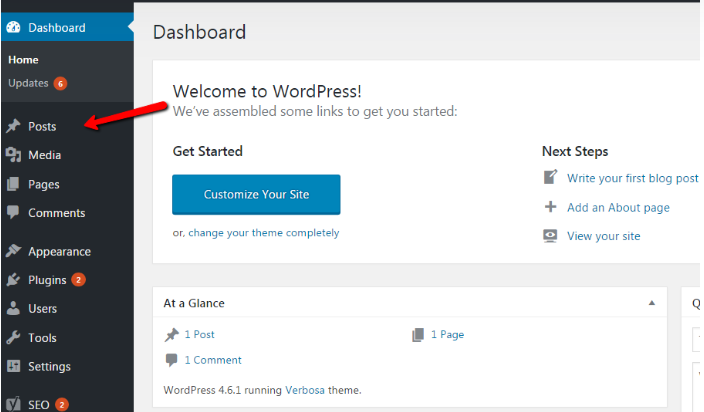Image resolution: width=704 pixels, height=412 pixels.
Task: Click the View your site link
Action: 603,236
